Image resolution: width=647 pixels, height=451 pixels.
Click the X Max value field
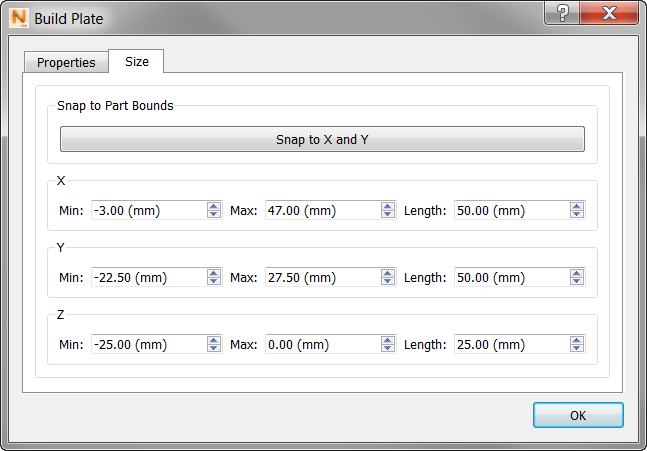tap(322, 210)
